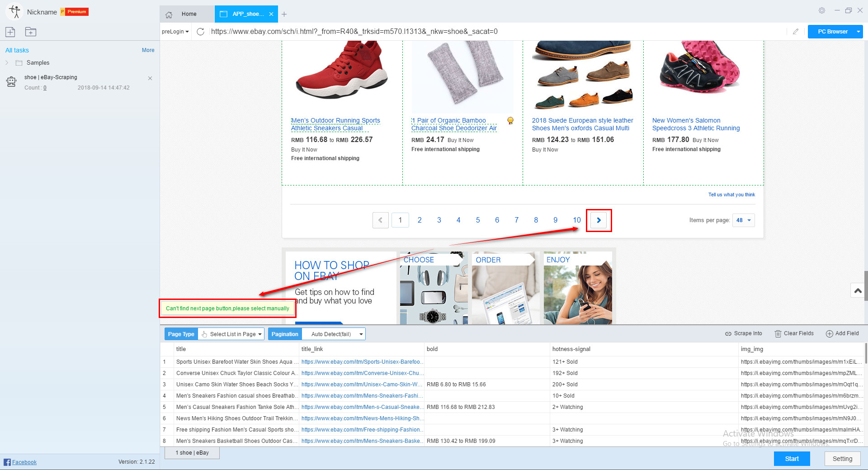Viewport: 868px width, 470px height.
Task: Reload the page with the refresh icon
Action: pos(201,31)
